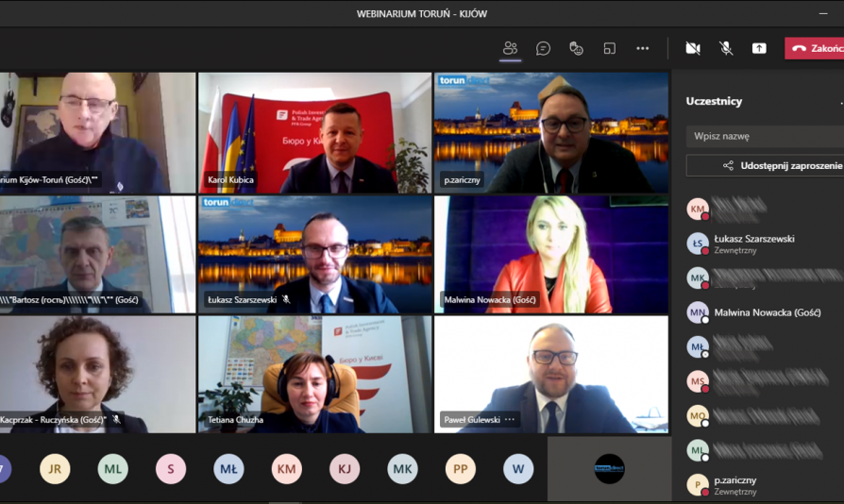
Task: Open the meeting chat icon
Action: [543, 48]
